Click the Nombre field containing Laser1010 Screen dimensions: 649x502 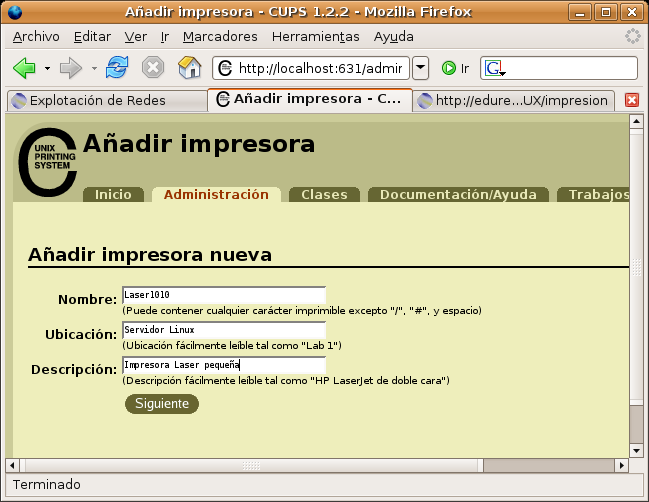(x=223, y=295)
